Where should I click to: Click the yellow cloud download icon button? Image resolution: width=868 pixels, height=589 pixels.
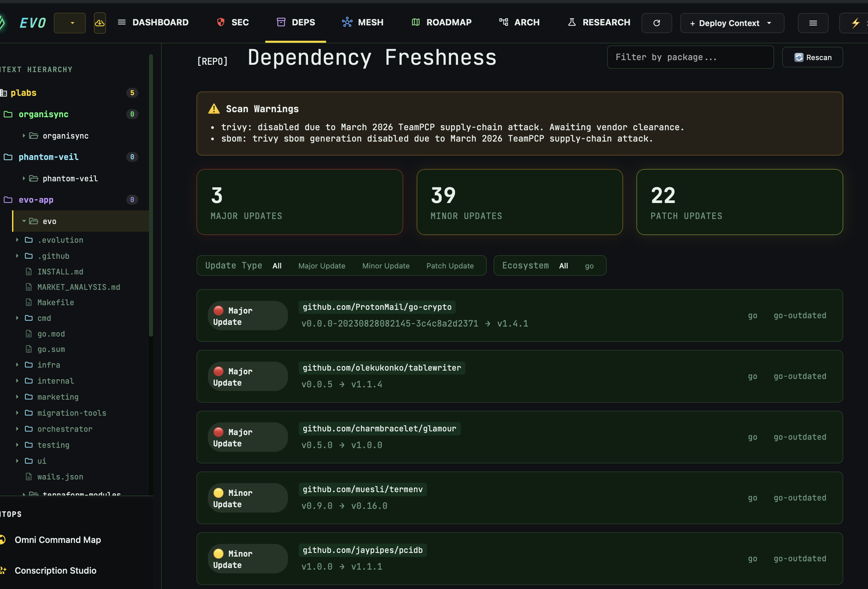tap(100, 23)
